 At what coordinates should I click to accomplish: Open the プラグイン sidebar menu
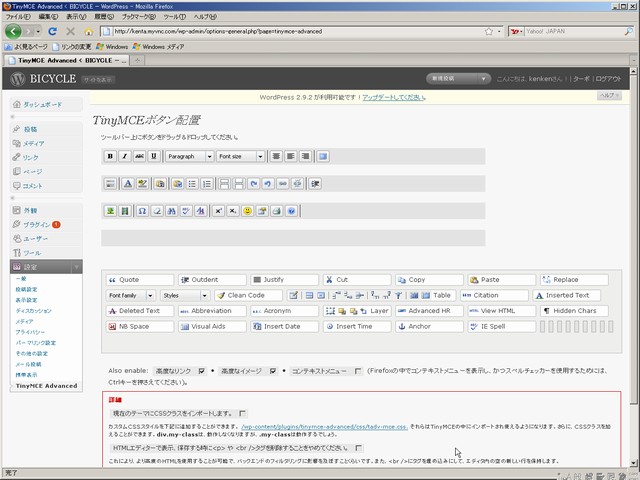36,225
